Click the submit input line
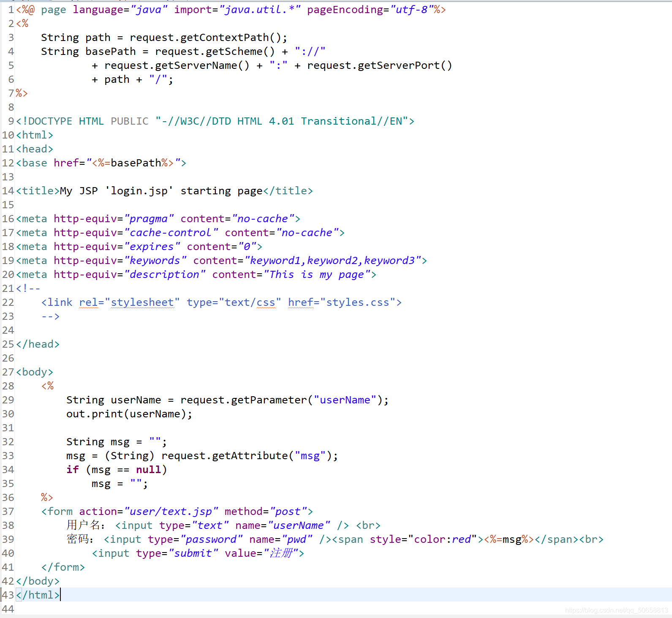This screenshot has height=618, width=672. (x=198, y=553)
